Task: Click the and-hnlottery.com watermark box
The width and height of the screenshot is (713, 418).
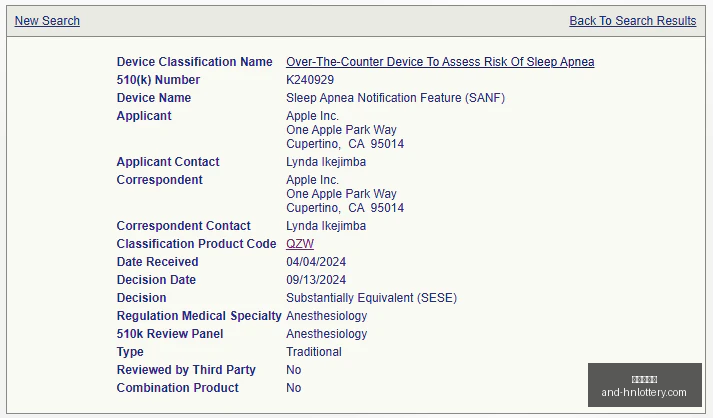Action: [644, 385]
